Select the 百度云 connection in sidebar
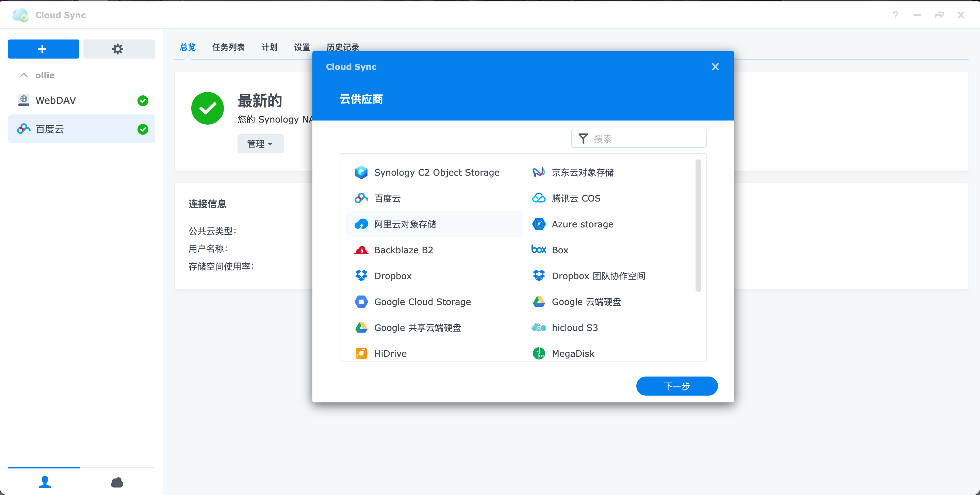Viewport: 980px width, 495px height. click(81, 129)
